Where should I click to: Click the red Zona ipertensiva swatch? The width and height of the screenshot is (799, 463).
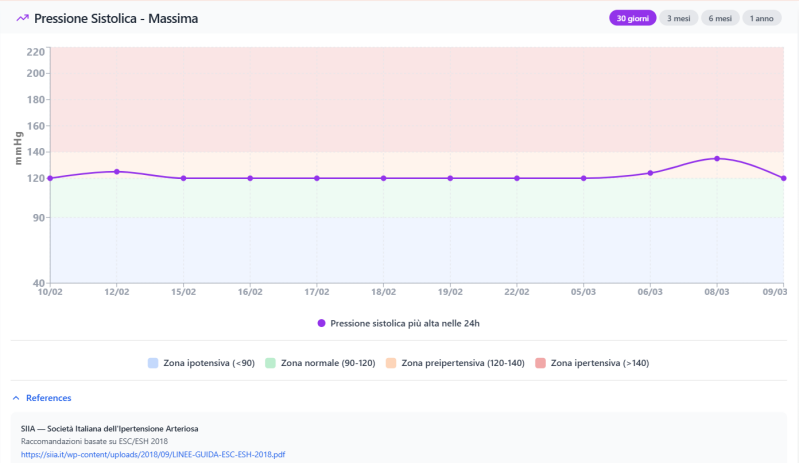point(540,362)
